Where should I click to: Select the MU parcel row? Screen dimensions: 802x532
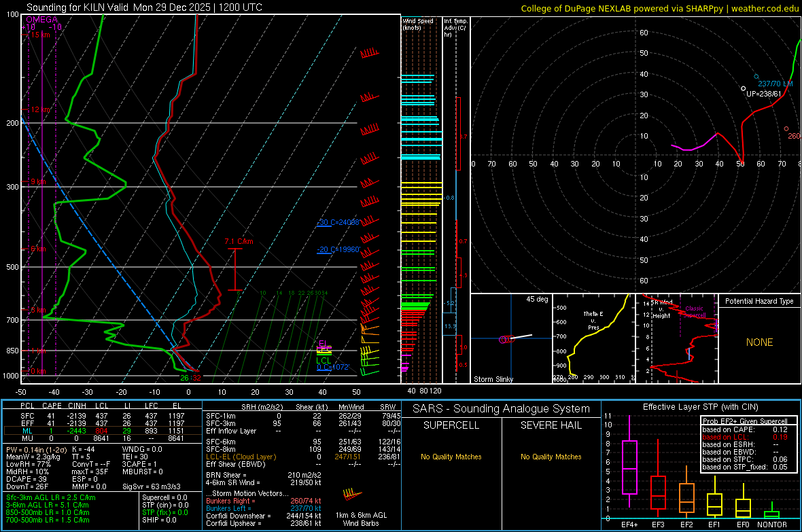(x=103, y=438)
